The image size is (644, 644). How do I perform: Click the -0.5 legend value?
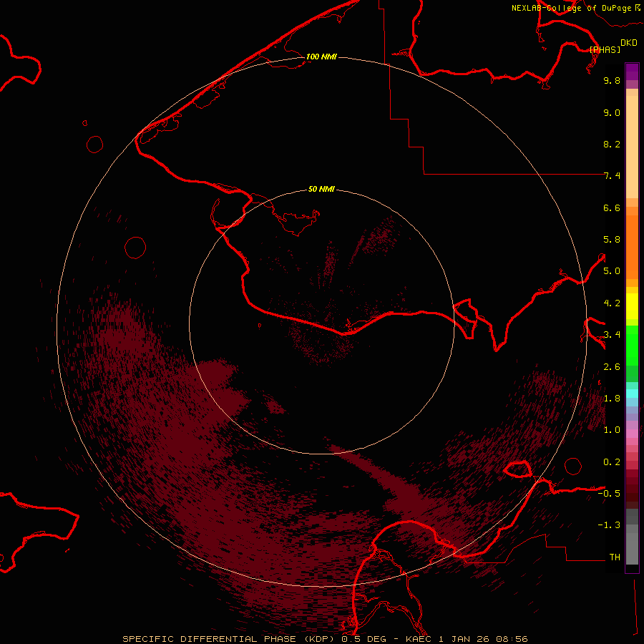tap(609, 494)
